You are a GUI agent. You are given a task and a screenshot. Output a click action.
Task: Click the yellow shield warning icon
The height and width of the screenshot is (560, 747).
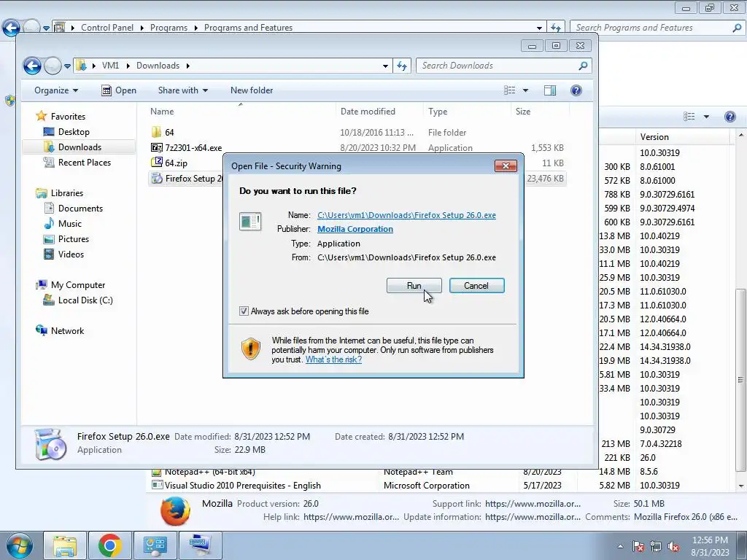251,349
